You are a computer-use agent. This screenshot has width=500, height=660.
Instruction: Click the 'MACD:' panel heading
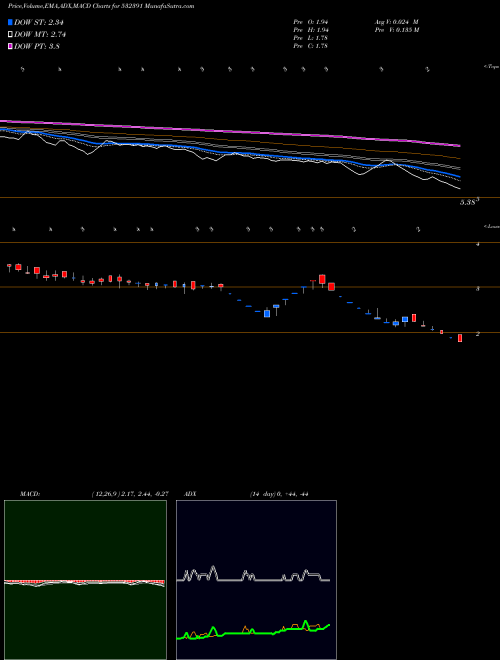pos(30,494)
